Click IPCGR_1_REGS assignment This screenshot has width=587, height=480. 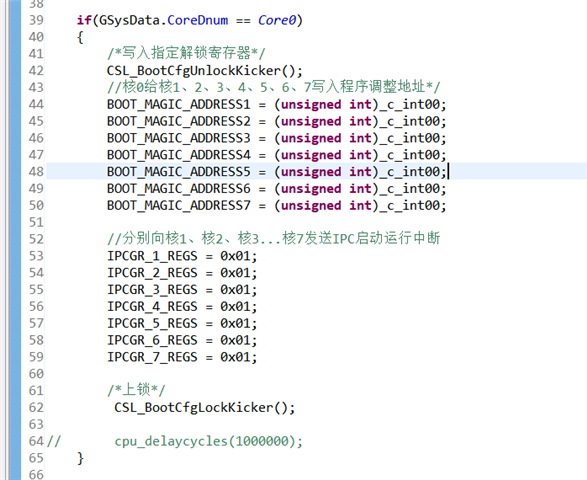click(182, 256)
